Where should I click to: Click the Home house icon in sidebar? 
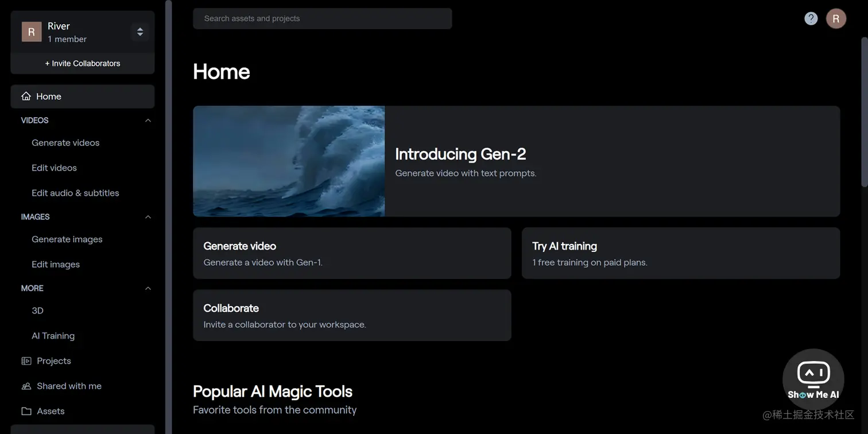tap(26, 96)
